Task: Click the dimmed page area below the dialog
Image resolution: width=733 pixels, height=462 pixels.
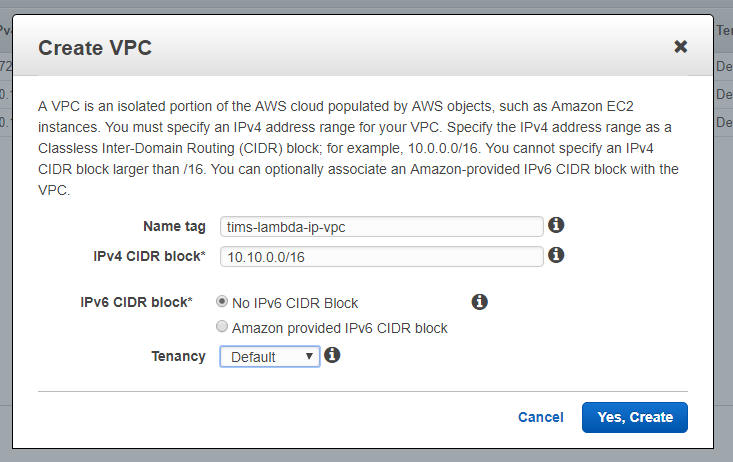Action: pos(366,452)
